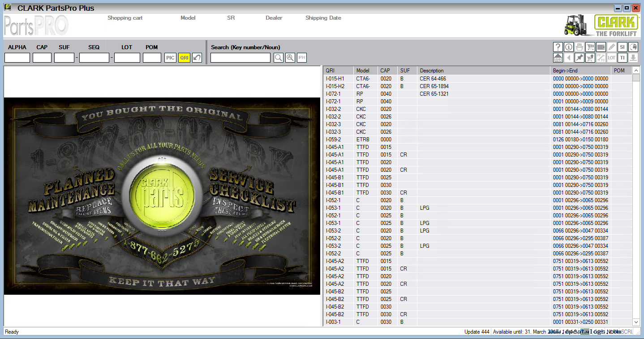
Task: Click the POM column header
Action: click(x=622, y=71)
